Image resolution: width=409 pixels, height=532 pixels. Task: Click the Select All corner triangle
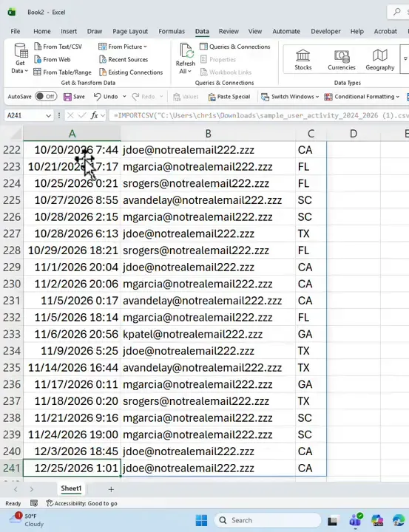[x=15, y=134]
